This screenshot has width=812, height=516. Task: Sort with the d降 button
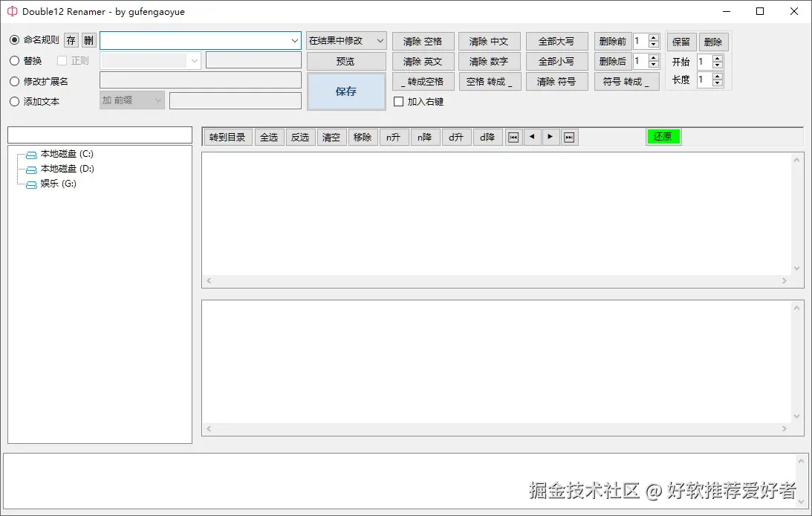487,138
